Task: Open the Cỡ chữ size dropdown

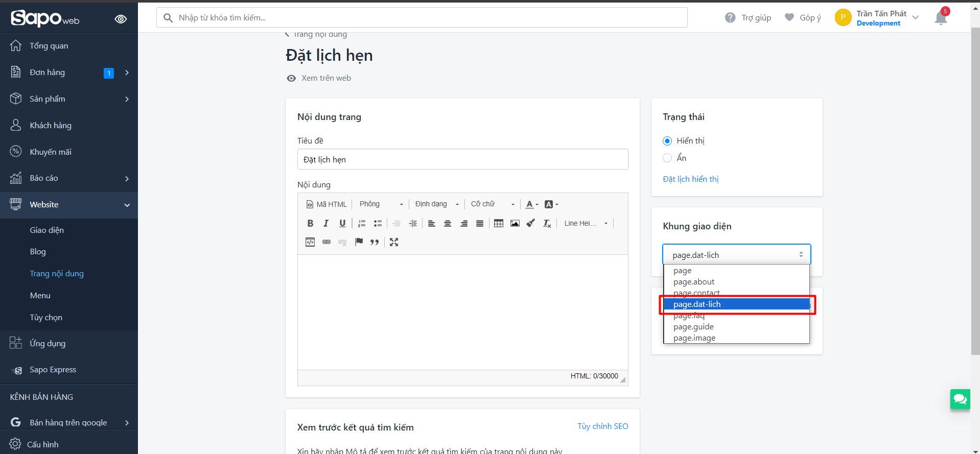Action: click(493, 204)
